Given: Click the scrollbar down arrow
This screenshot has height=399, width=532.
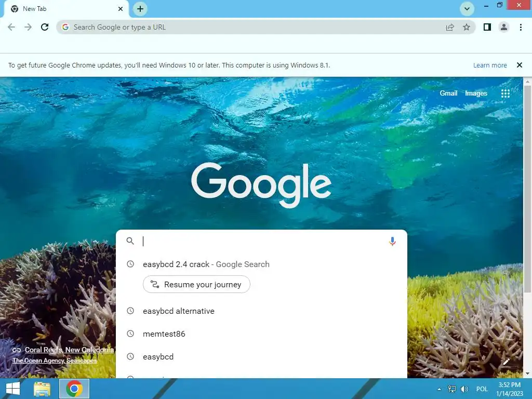Looking at the screenshot, I should [x=527, y=374].
